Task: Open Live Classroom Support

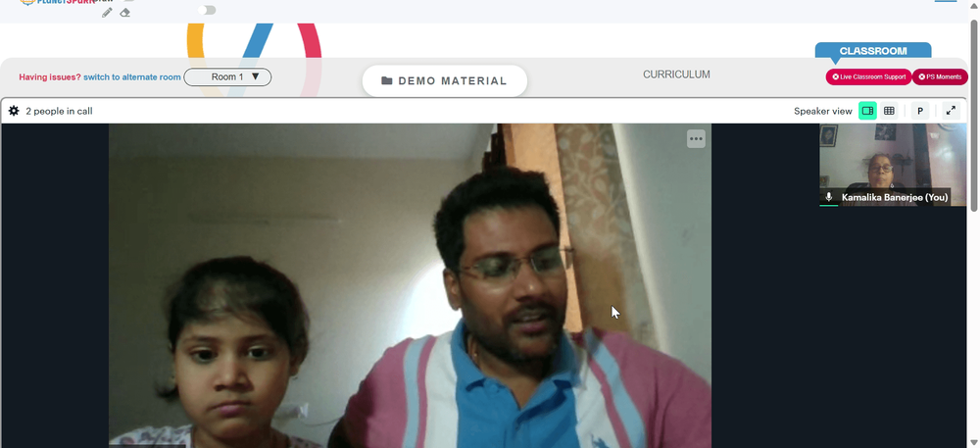Action: [x=868, y=76]
